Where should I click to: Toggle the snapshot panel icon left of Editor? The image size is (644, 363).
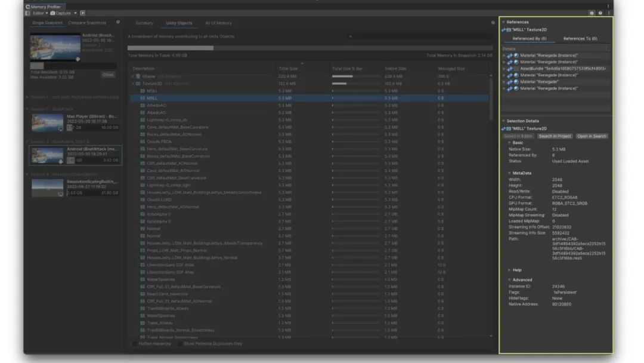tap(28, 13)
